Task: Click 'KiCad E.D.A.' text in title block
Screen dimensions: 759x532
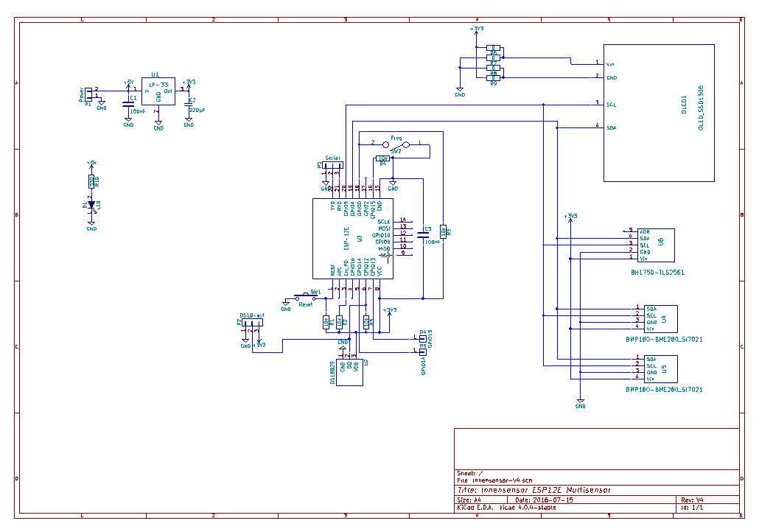Action: 475,508
